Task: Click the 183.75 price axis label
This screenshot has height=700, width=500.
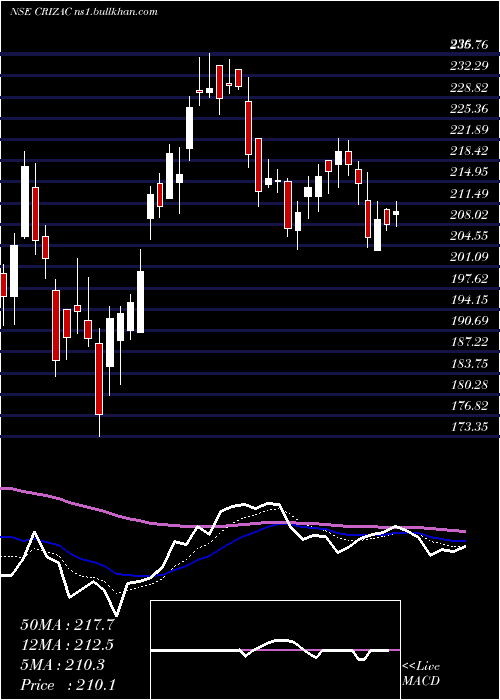Action: tap(469, 363)
